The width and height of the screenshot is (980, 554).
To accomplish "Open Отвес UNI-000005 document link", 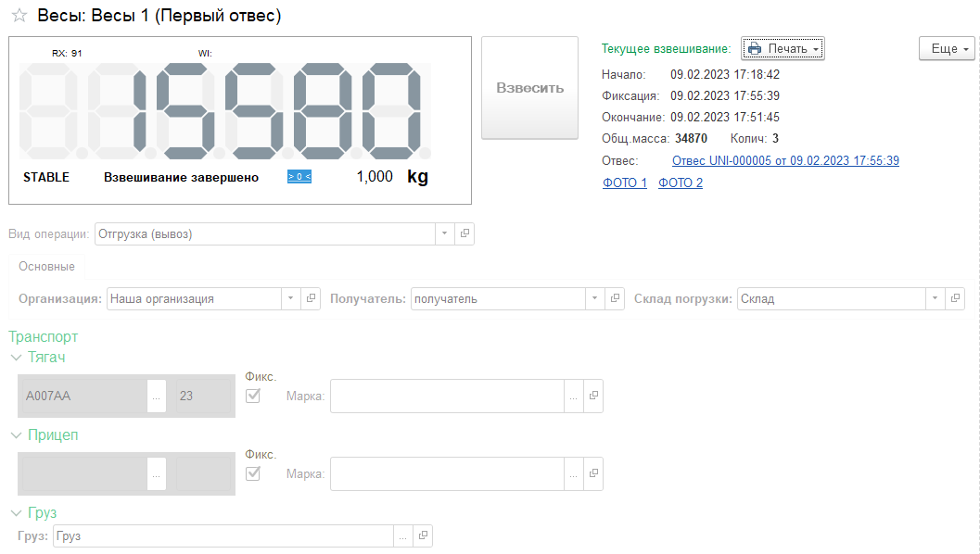I will pos(784,161).
